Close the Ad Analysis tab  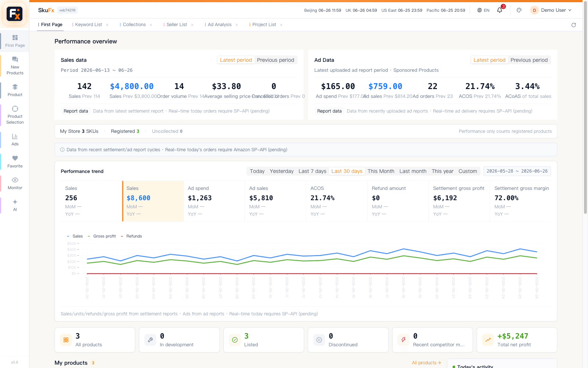[x=237, y=25]
